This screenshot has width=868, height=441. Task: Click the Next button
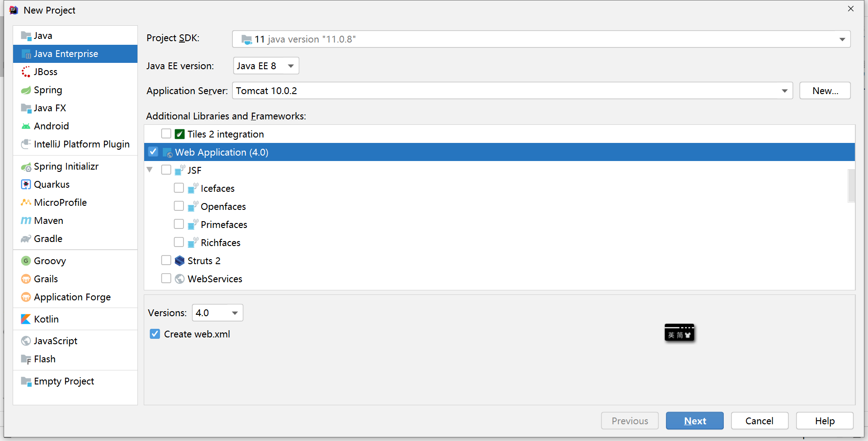coord(695,421)
